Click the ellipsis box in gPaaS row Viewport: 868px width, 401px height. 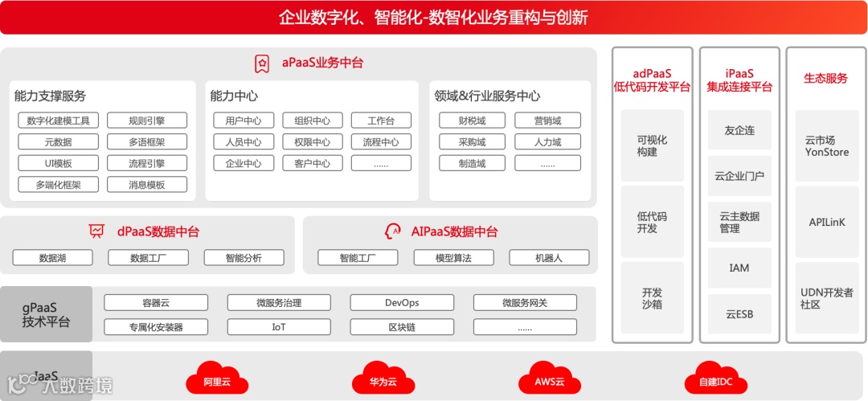pyautogui.click(x=525, y=327)
